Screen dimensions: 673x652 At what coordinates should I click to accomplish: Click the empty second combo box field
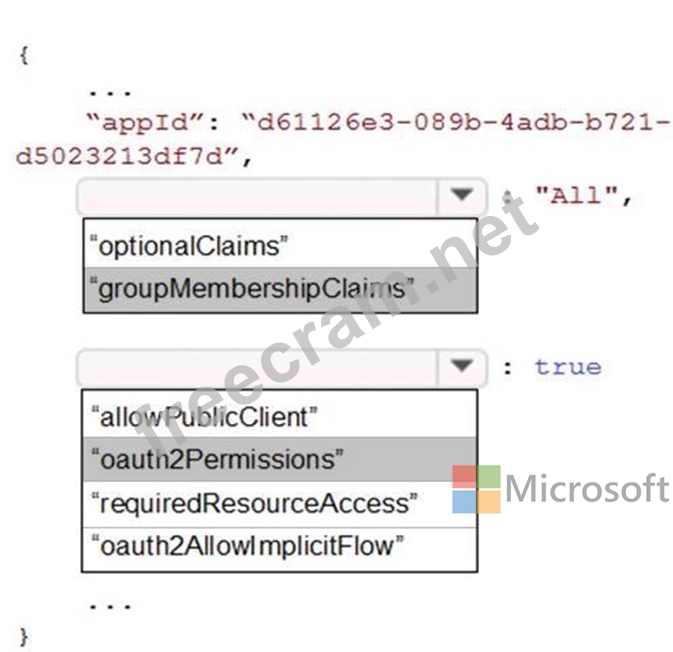[x=257, y=367]
